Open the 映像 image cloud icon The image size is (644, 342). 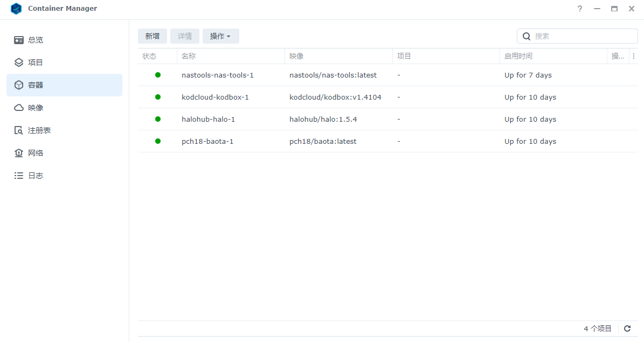[19, 108]
